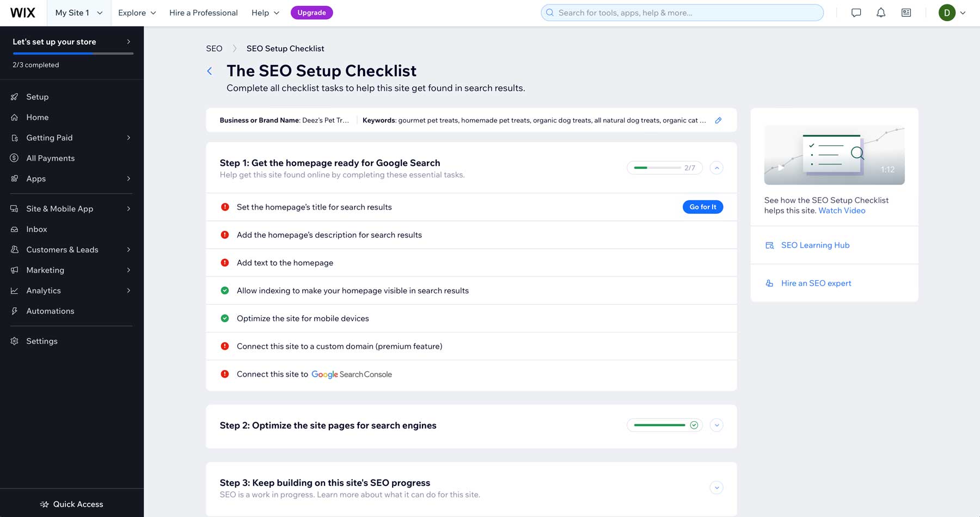Edit keywords using the pencil icon
This screenshot has width=980, height=517.
tap(718, 120)
